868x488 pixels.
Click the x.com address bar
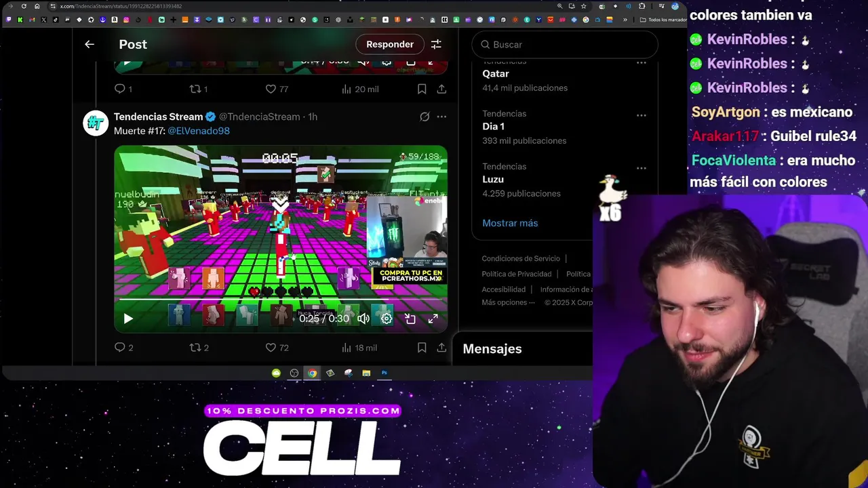click(298, 6)
